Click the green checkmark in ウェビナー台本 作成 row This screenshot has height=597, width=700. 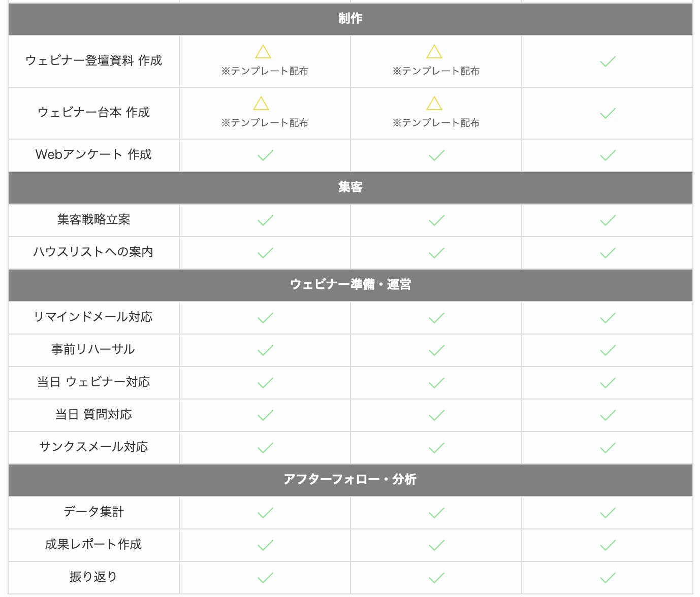click(608, 113)
